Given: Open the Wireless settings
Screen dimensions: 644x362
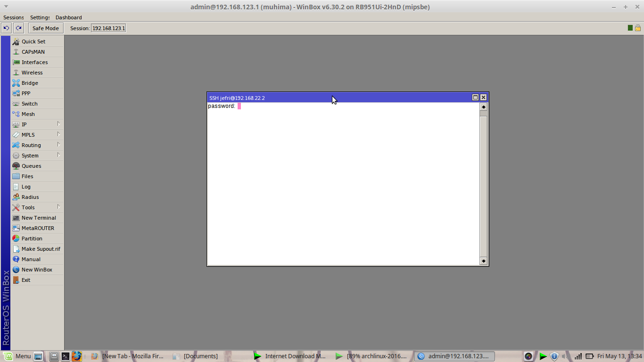Looking at the screenshot, I should pyautogui.click(x=37, y=73).
